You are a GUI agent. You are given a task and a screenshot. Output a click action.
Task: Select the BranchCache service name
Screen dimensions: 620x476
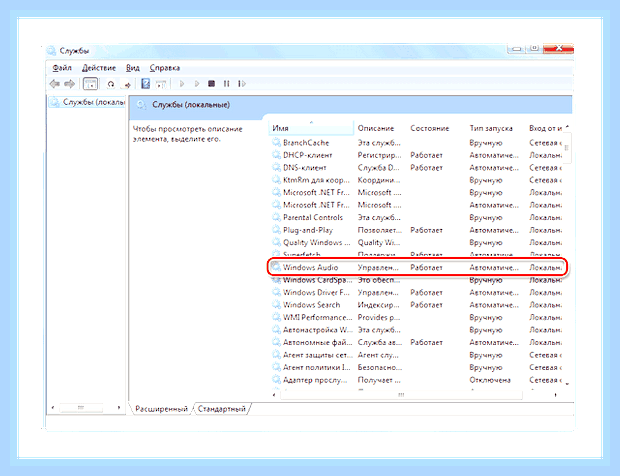coord(306,143)
